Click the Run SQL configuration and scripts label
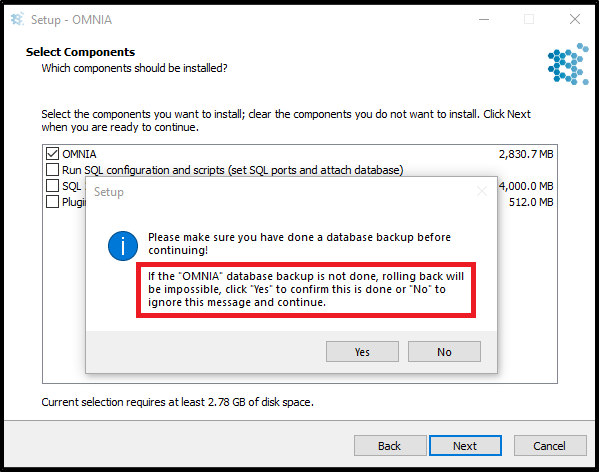Viewport: 599px width, 472px height. [x=233, y=170]
